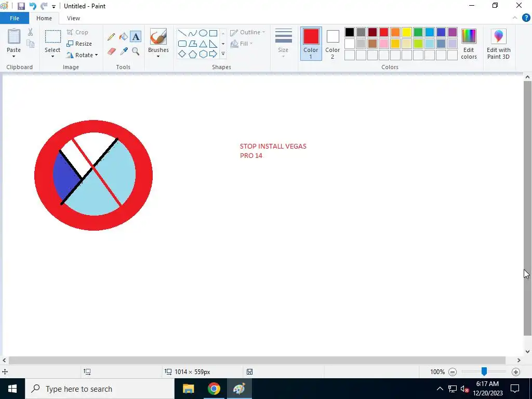Click the Copy icon in Clipboard
532x399 pixels.
point(30,44)
